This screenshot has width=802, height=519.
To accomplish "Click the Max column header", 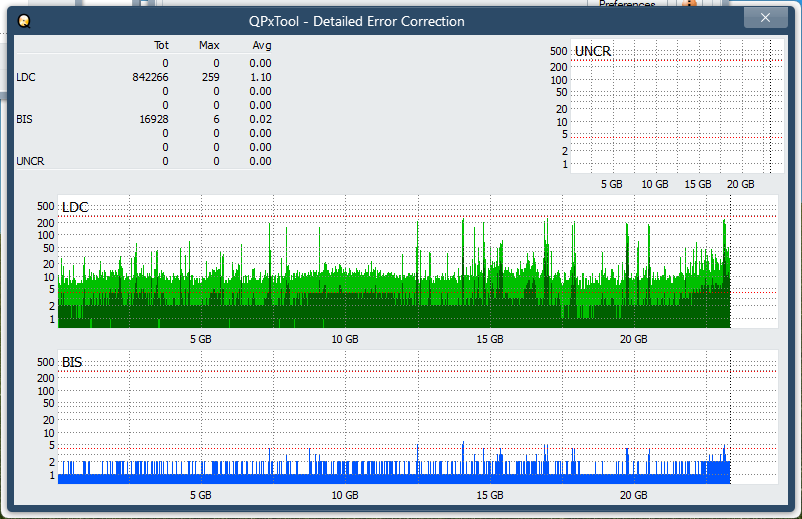I will [x=209, y=45].
